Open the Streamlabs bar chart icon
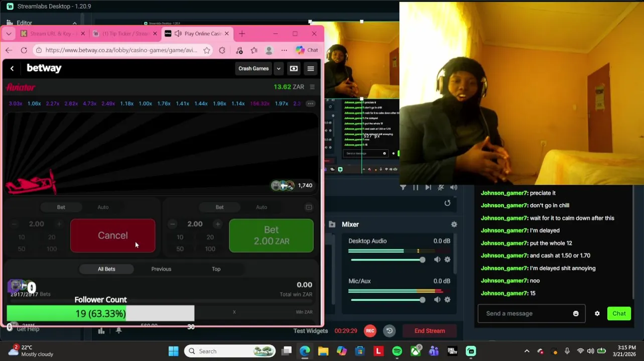This screenshot has width=644, height=361. click(x=101, y=331)
